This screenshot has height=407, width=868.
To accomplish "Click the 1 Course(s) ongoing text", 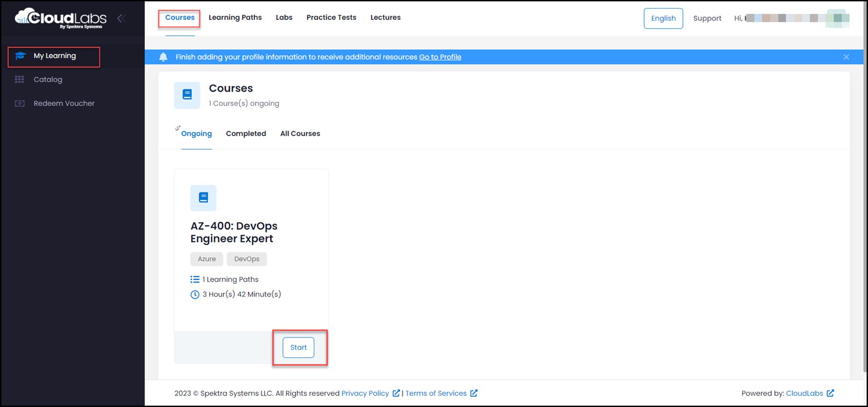I will click(x=244, y=104).
